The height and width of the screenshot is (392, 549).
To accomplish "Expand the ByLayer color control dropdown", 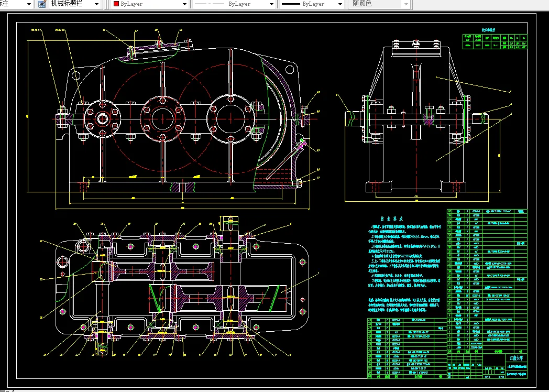I will (x=184, y=4).
